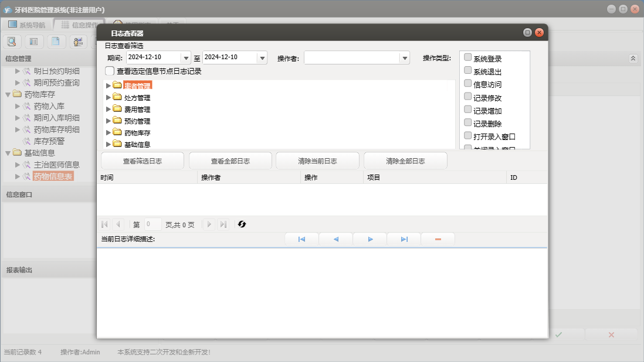Click the 操作者 column header
Viewport: 644px width, 362px height.
(211, 177)
